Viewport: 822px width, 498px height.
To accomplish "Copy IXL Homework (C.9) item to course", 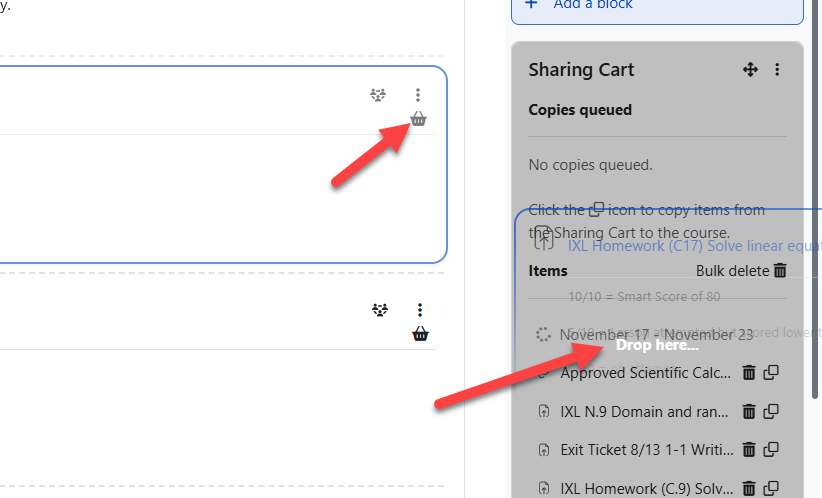I will click(771, 488).
